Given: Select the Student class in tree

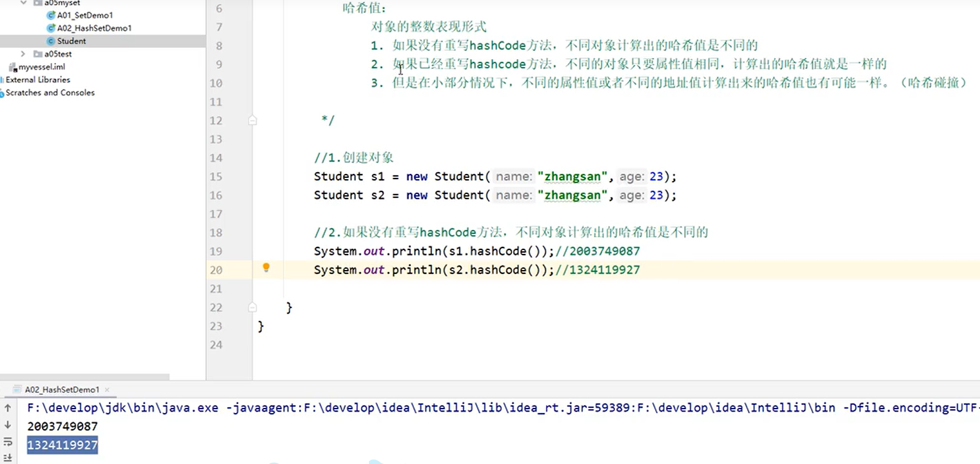Looking at the screenshot, I should 71,41.
